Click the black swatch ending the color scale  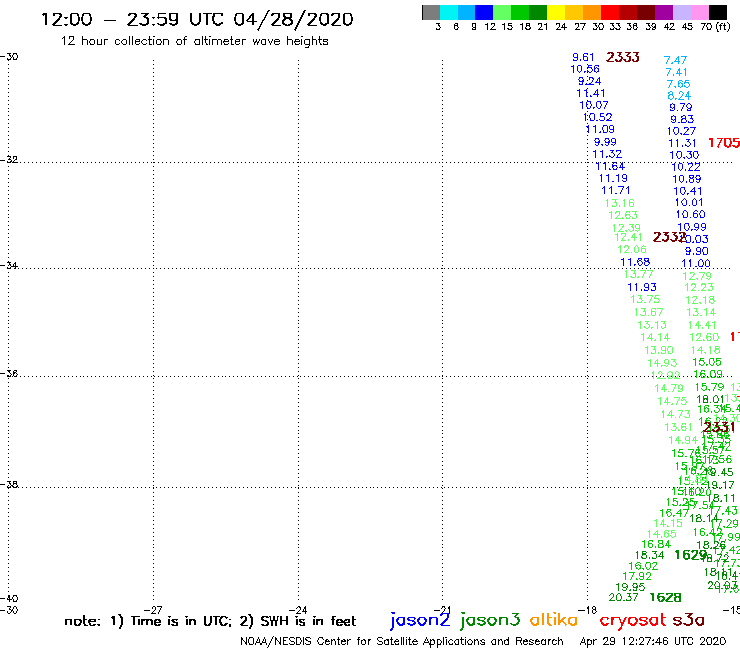coord(717,12)
